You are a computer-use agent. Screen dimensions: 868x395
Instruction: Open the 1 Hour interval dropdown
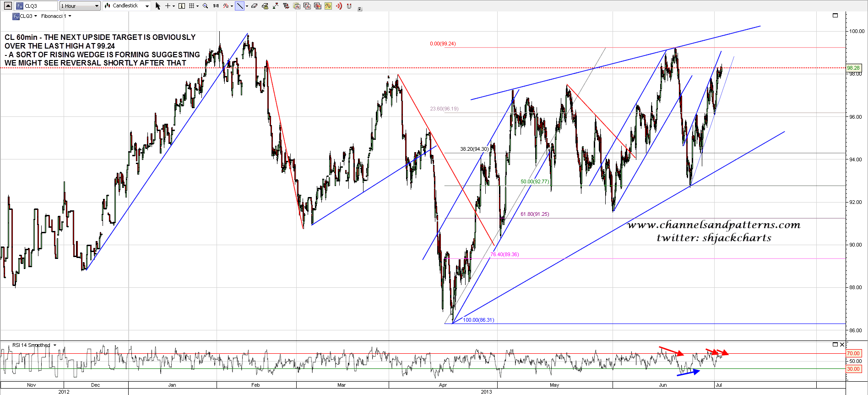(x=80, y=6)
